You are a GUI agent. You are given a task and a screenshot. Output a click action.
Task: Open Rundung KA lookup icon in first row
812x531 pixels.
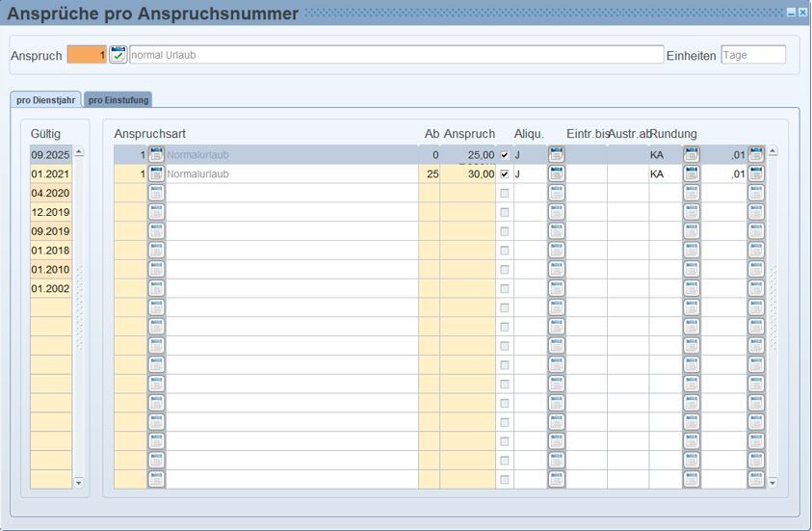tap(691, 154)
